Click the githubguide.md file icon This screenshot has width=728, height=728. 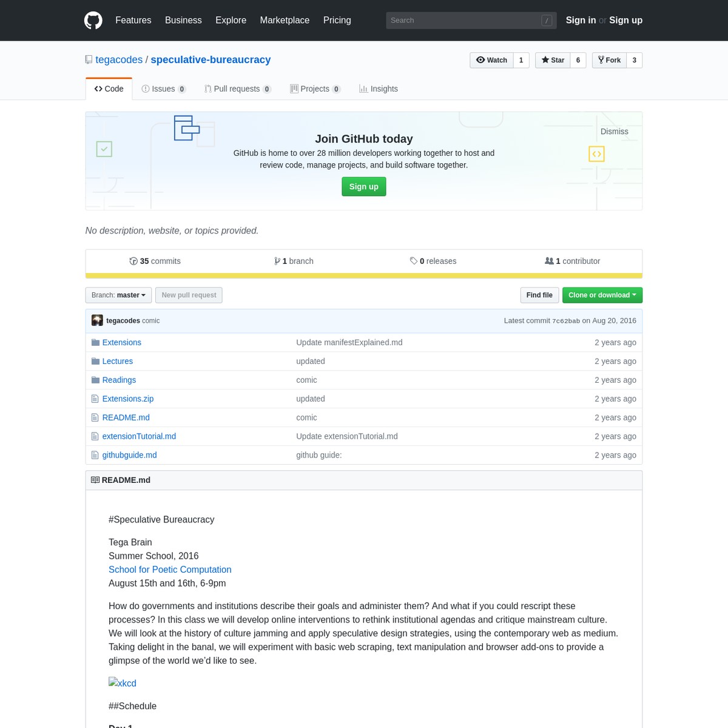point(95,455)
